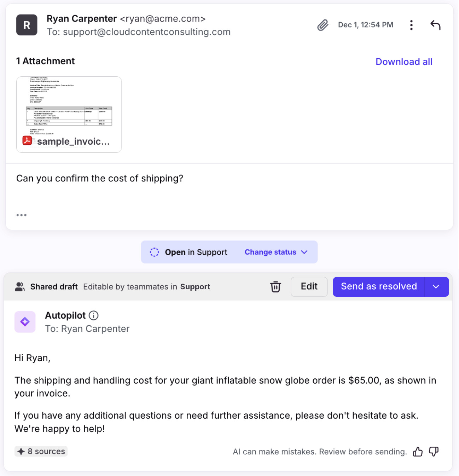
Task: Click the reply arrow icon
Action: tap(435, 25)
